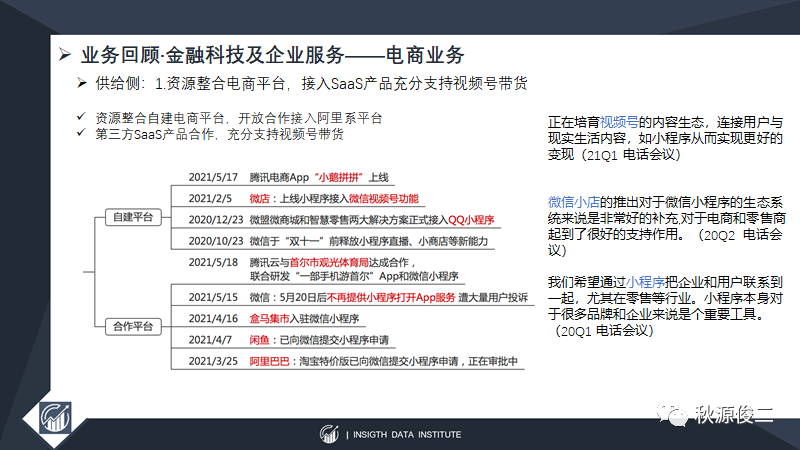Click the date '2020/10/23'
This screenshot has height=450, width=800.
[216, 241]
